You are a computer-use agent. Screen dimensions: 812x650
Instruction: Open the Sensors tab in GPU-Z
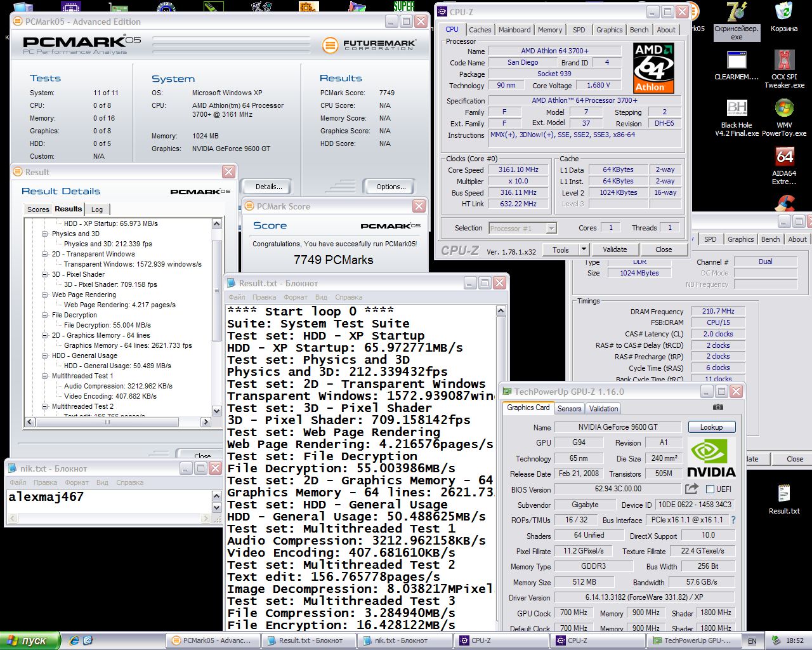569,408
